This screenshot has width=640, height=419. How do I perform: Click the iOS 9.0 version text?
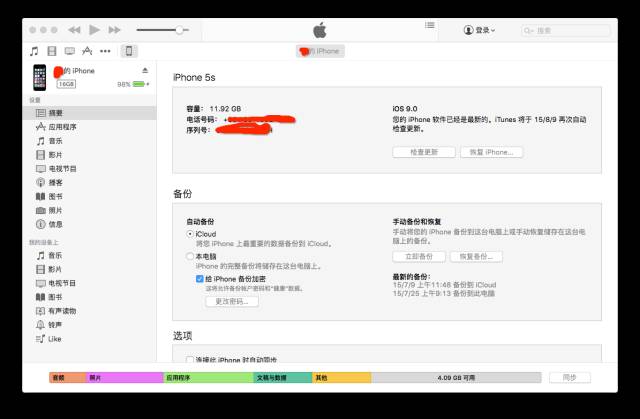[404, 109]
